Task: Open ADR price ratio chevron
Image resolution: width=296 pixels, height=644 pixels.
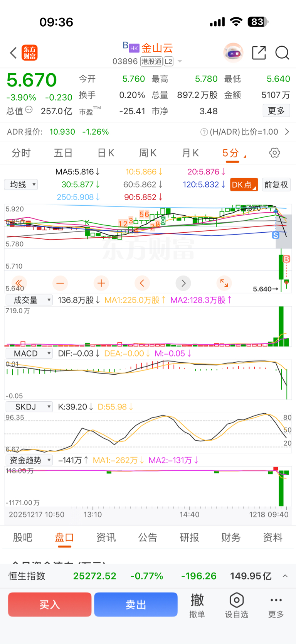Action: coord(287,132)
